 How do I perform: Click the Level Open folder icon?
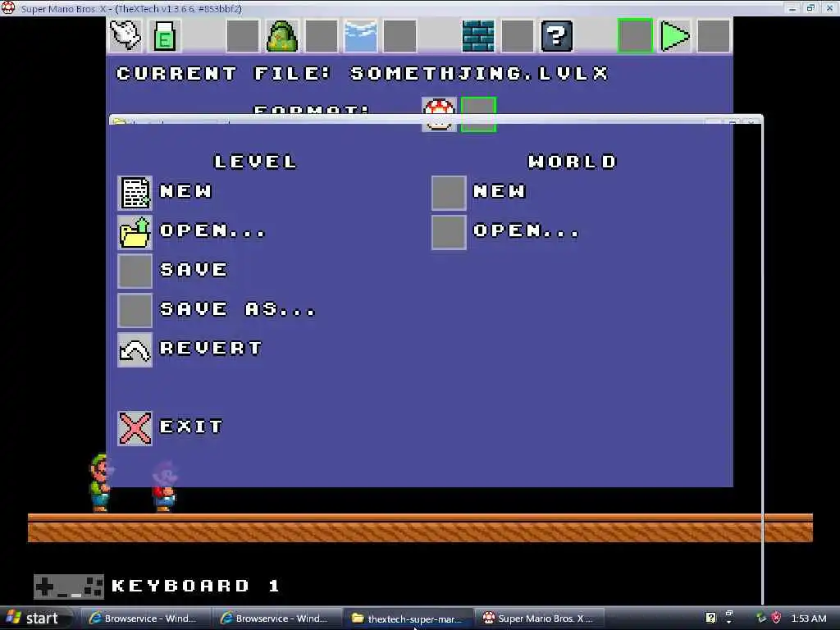click(135, 232)
